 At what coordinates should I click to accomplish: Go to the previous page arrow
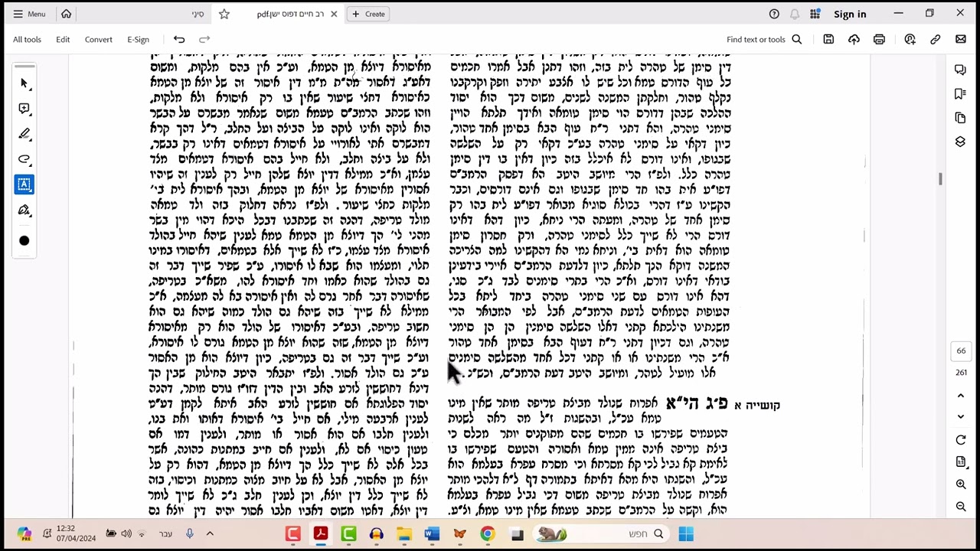point(961,396)
